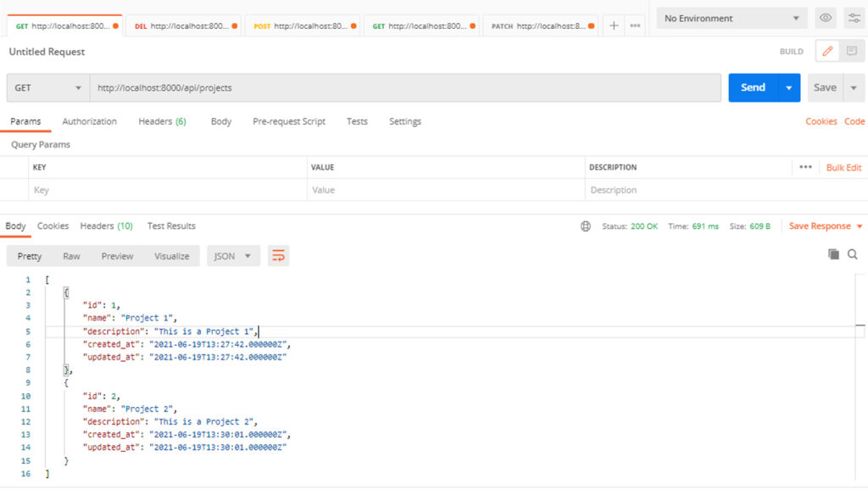The image size is (868, 490).
Task: Open query params more options ellipsis
Action: point(805,167)
